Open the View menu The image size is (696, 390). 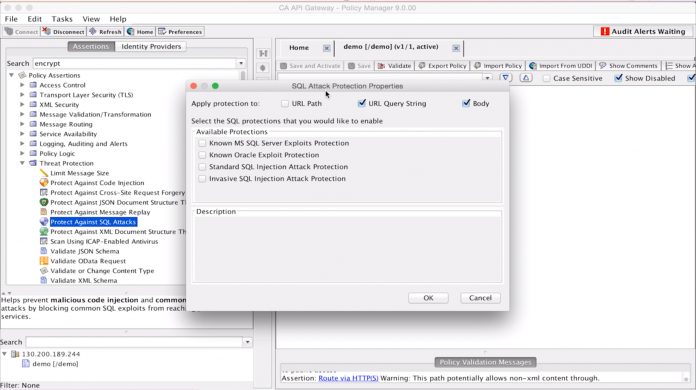pyautogui.click(x=91, y=19)
